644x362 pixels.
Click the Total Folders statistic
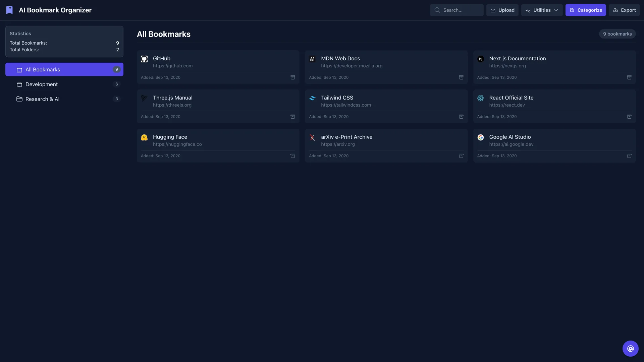pyautogui.click(x=64, y=50)
